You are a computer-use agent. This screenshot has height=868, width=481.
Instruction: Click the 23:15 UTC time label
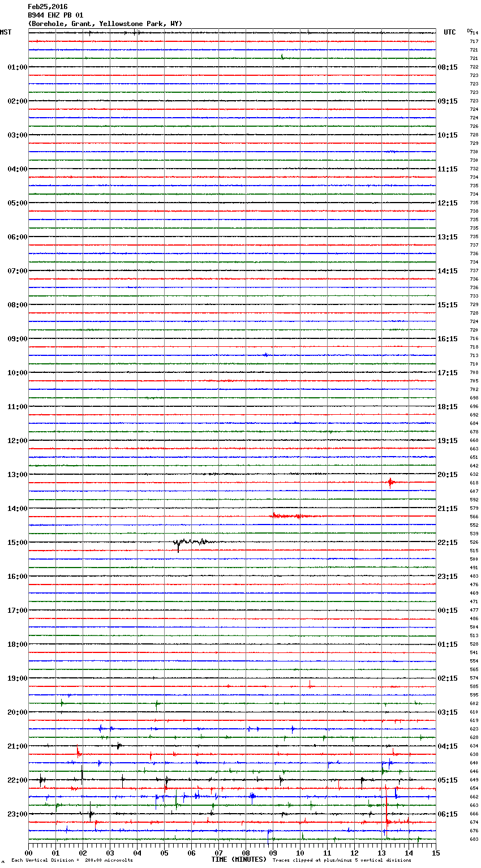point(448,577)
